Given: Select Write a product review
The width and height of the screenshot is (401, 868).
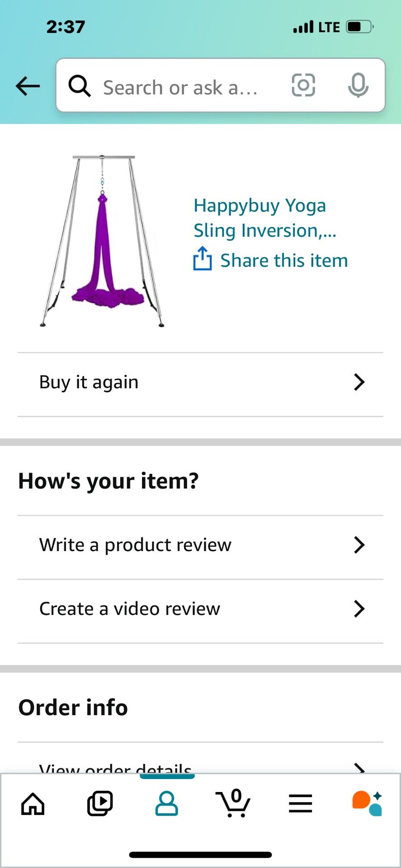Looking at the screenshot, I should click(x=136, y=545).
